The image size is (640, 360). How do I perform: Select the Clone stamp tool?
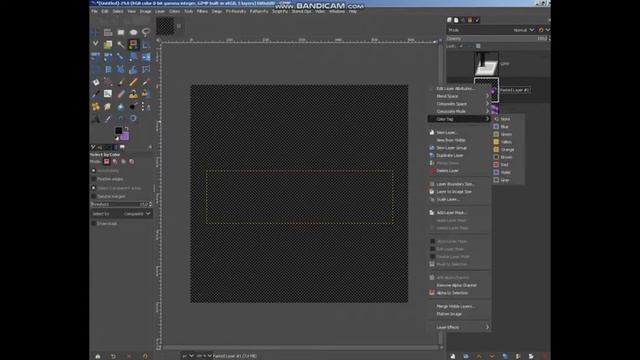[x=133, y=94]
